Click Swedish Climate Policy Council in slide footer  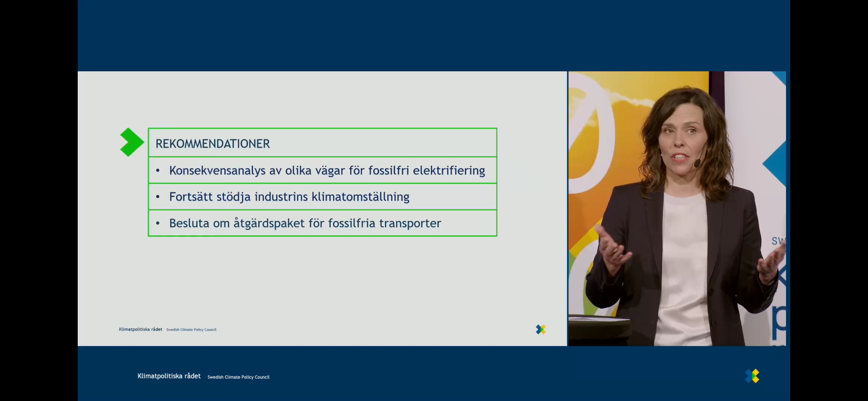click(x=191, y=330)
